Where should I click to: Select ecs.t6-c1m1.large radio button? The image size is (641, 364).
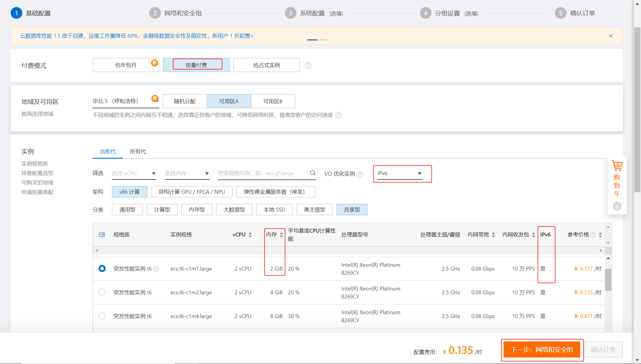102,268
